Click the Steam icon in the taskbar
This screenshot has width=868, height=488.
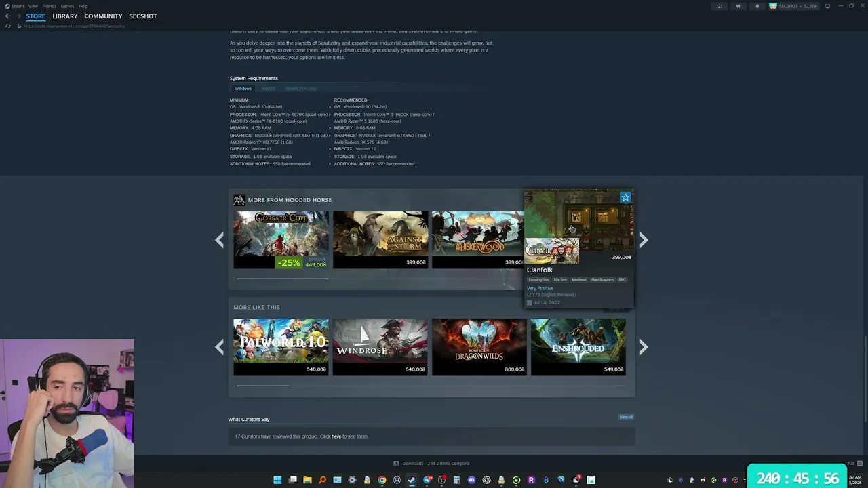pos(412,480)
